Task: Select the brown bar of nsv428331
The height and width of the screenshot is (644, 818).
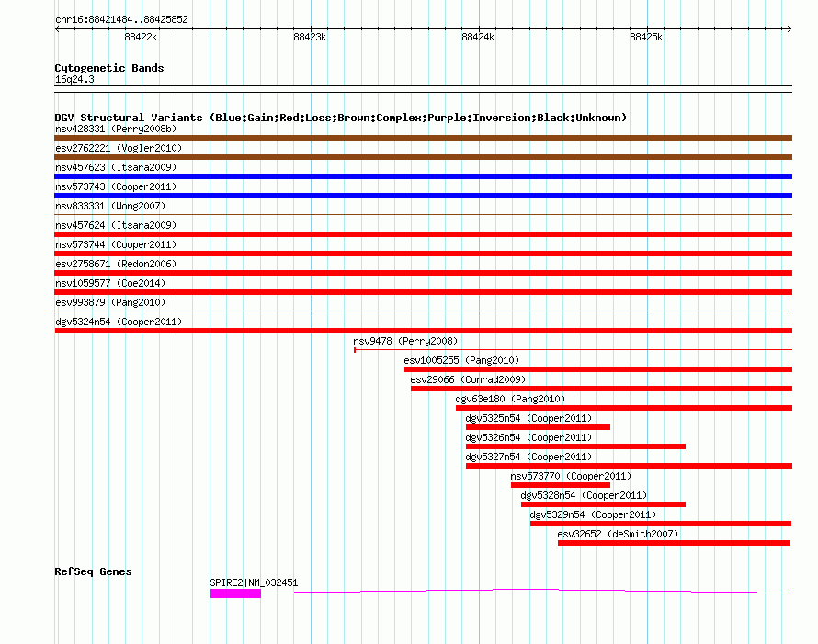Action: pyautogui.click(x=423, y=138)
